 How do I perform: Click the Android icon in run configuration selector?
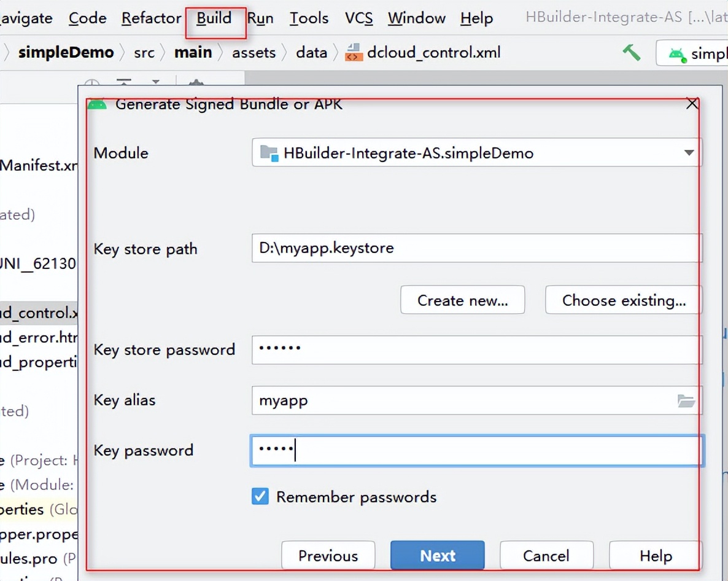pyautogui.click(x=676, y=54)
